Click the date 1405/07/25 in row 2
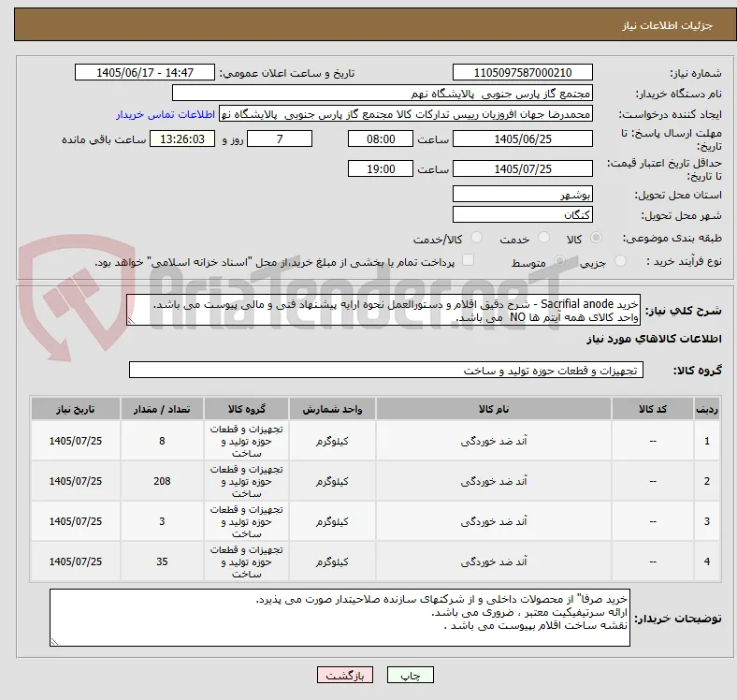Screen dimensions: 737x700 pyautogui.click(x=76, y=481)
